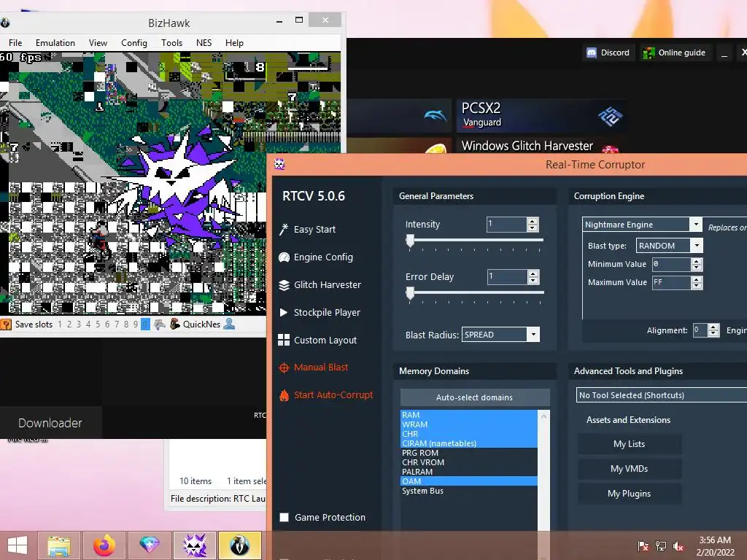Open Blast Radius dropdown (SPREAD)
This screenshot has width=747, height=560.
[533, 335]
